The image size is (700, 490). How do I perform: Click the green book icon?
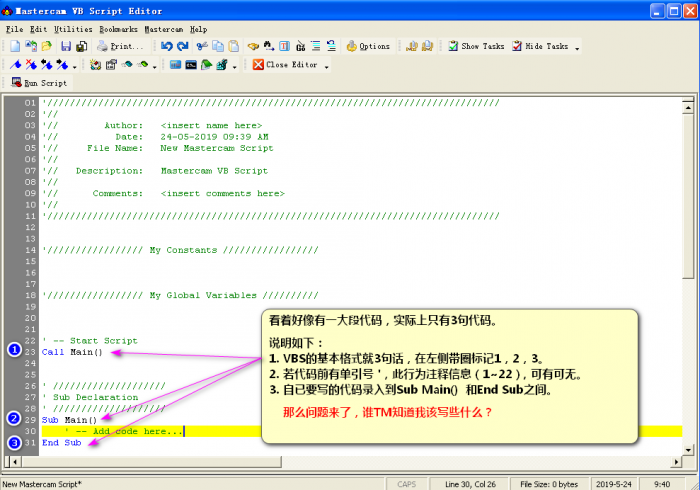point(206,65)
